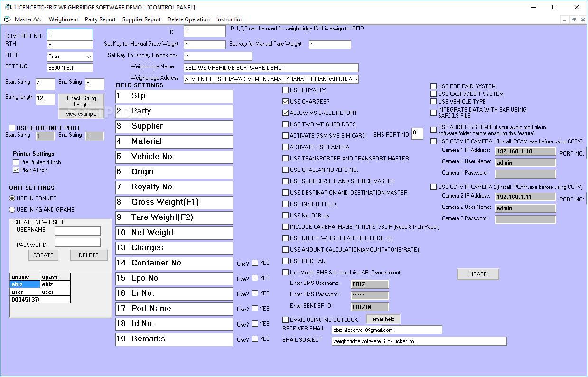588x377 pixels.
Task: Check Pre Printed 4 Inch option
Action: tap(16, 162)
